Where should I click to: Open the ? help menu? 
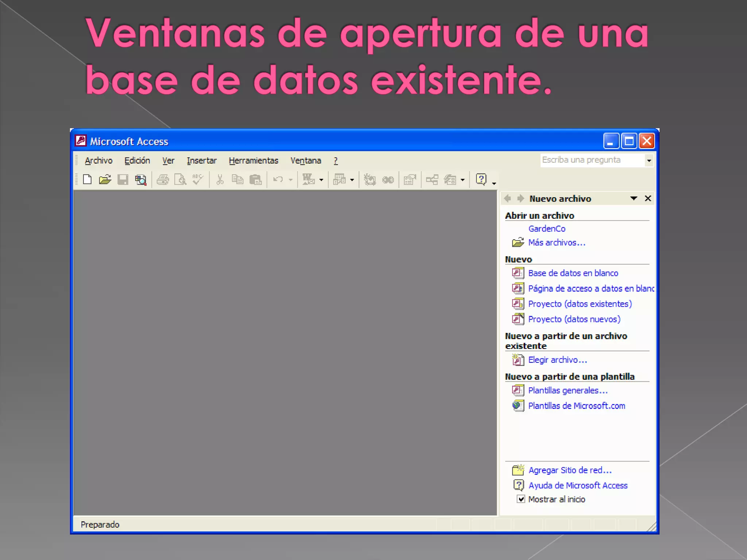(336, 160)
